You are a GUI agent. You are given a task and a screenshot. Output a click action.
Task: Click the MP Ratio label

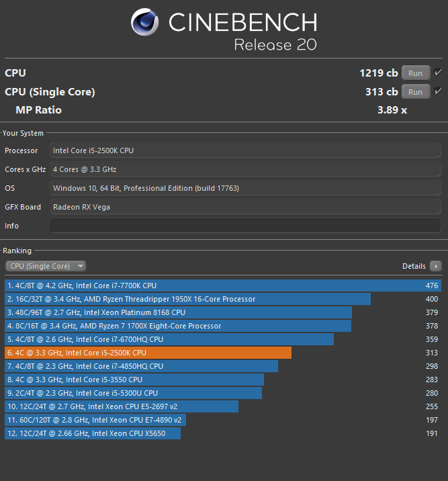point(39,110)
